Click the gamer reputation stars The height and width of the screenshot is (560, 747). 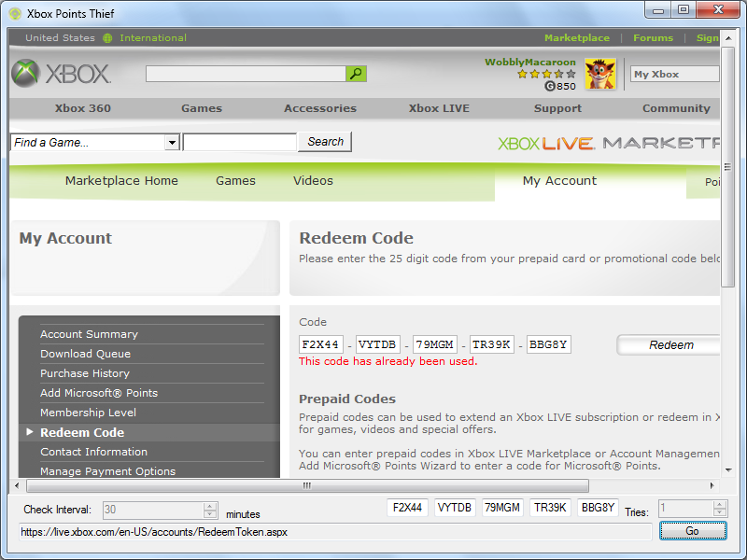pos(546,74)
